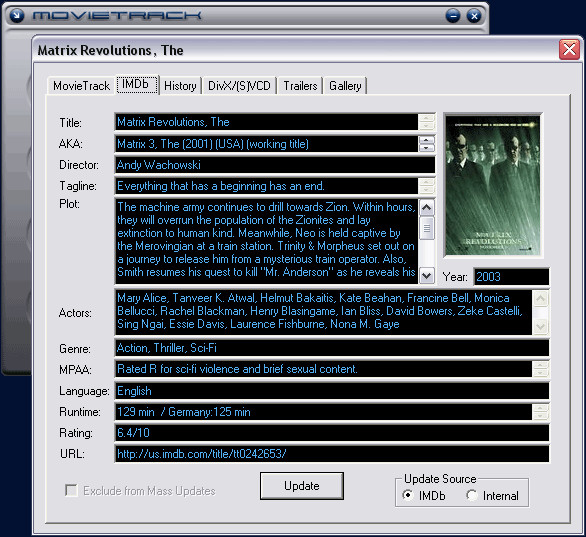Open the Gallery tab
The width and height of the screenshot is (586, 537).
[x=345, y=86]
